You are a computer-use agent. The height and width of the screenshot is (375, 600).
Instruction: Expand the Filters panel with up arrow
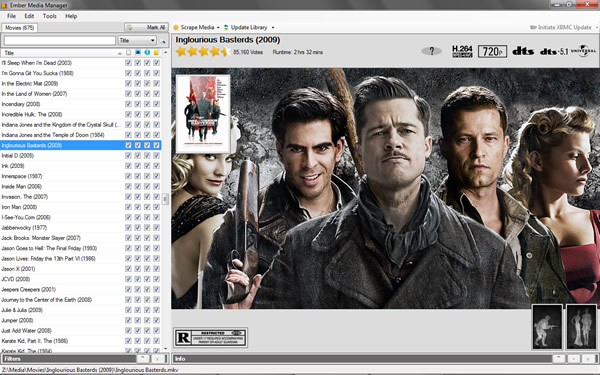[143, 359]
